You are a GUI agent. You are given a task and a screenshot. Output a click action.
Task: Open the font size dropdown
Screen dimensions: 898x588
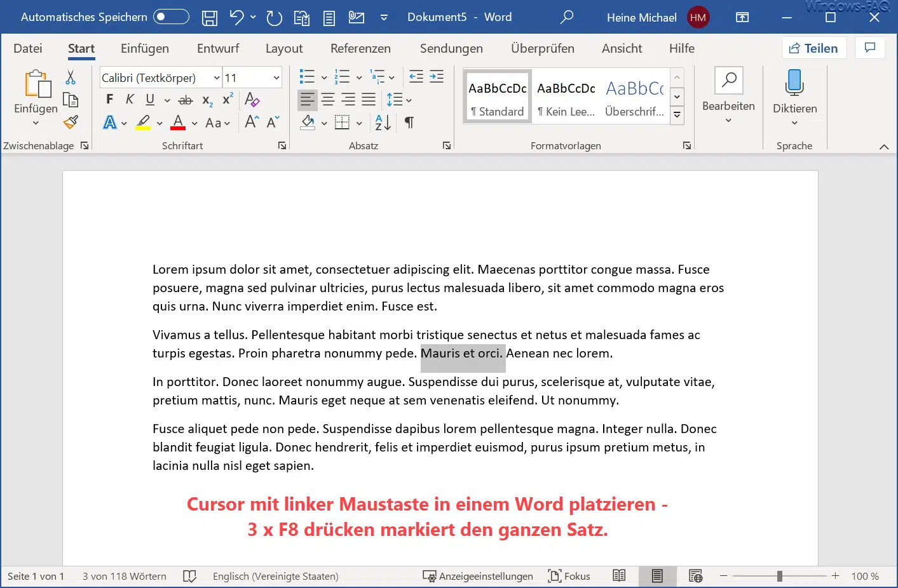[276, 78]
